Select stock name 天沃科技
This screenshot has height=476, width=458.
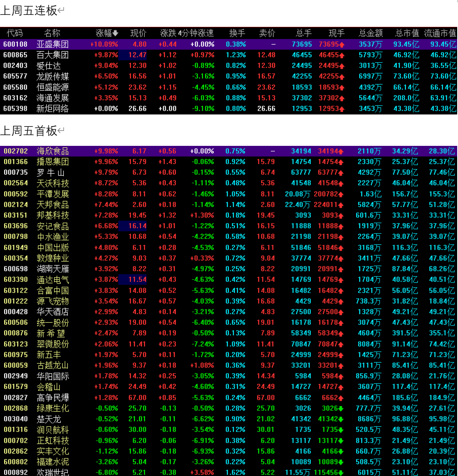[x=52, y=183]
